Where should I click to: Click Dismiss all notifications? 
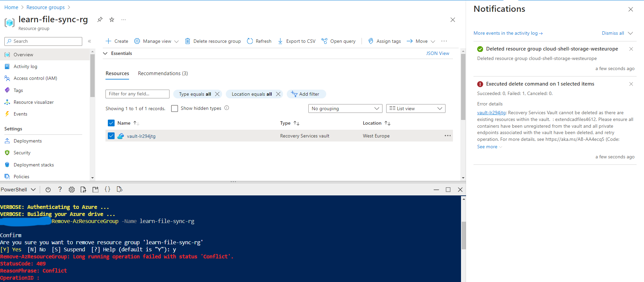[613, 33]
